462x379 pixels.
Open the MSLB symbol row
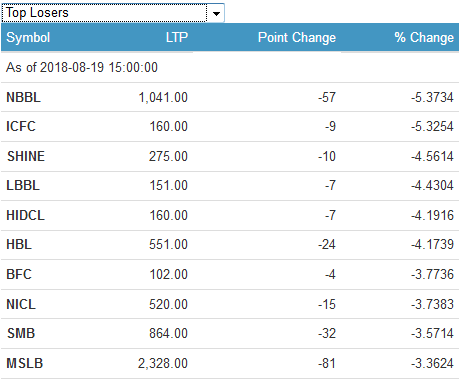click(x=230, y=363)
